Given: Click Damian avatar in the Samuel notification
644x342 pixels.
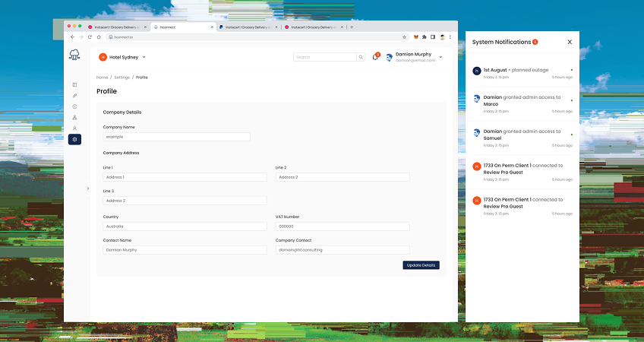Looking at the screenshot, I should coord(476,132).
